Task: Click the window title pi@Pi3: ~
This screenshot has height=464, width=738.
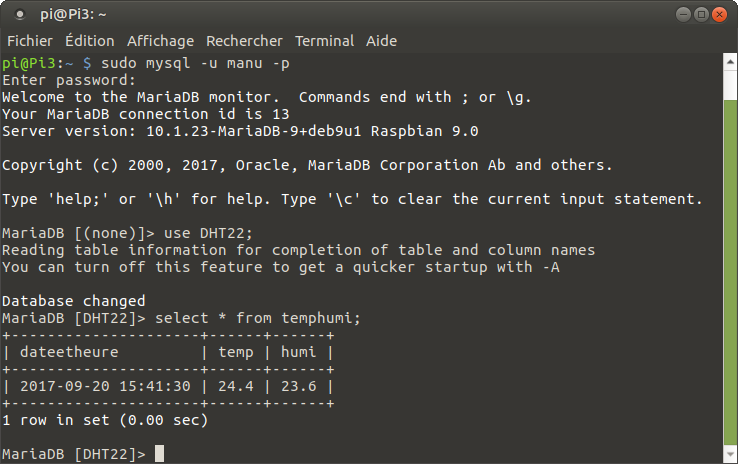Action: tap(73, 14)
